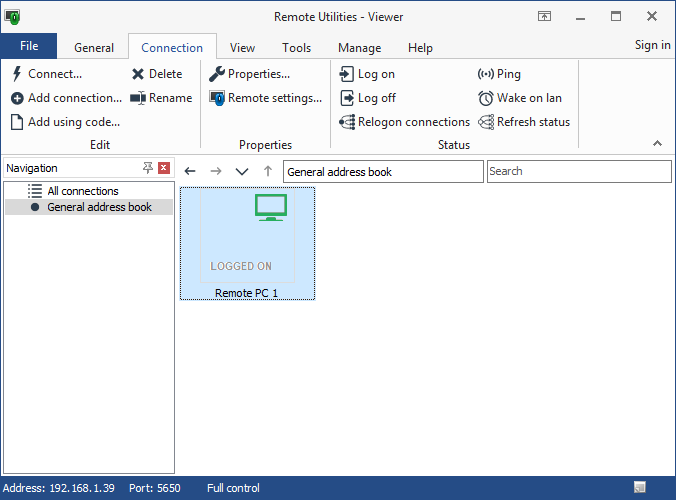Click the Log on arrow icon

coord(346,74)
